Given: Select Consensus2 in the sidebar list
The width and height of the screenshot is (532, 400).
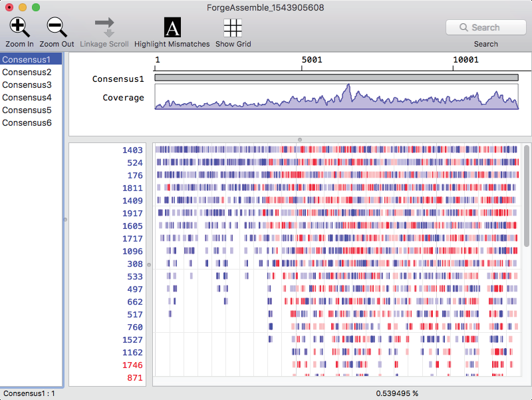Looking at the screenshot, I should [31, 73].
